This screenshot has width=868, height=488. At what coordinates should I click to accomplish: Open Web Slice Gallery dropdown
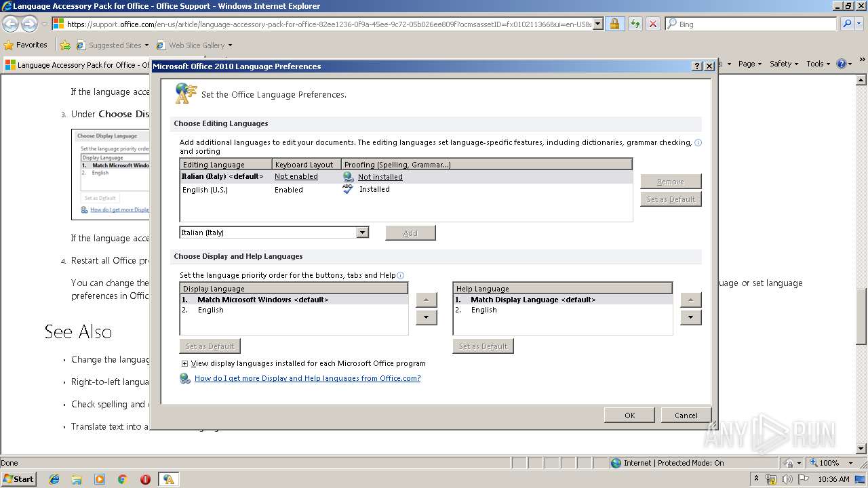tap(230, 45)
